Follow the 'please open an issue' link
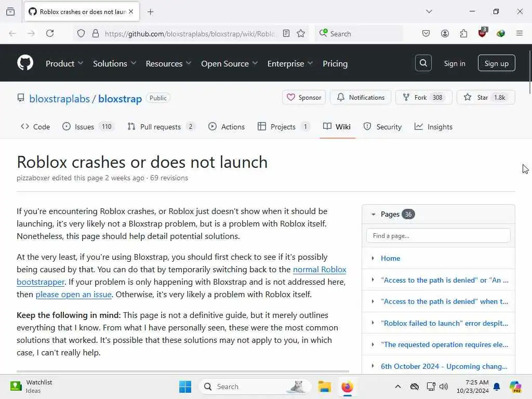 [x=74, y=295]
